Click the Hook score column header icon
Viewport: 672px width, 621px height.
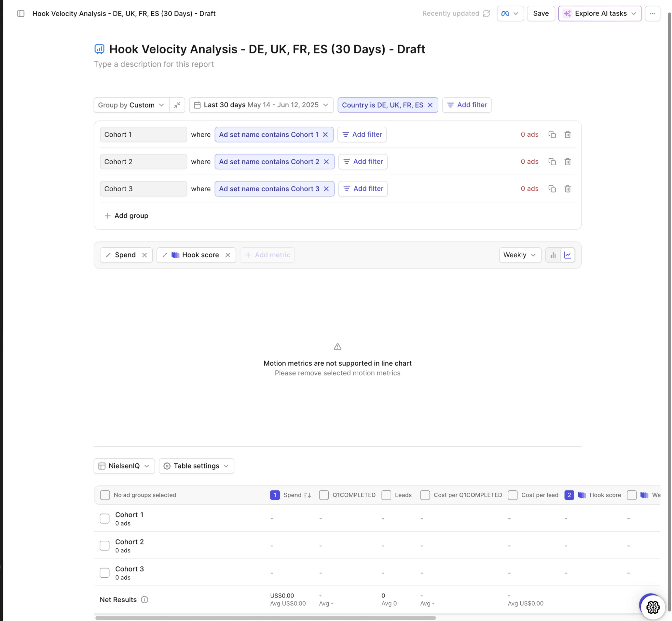pyautogui.click(x=582, y=495)
